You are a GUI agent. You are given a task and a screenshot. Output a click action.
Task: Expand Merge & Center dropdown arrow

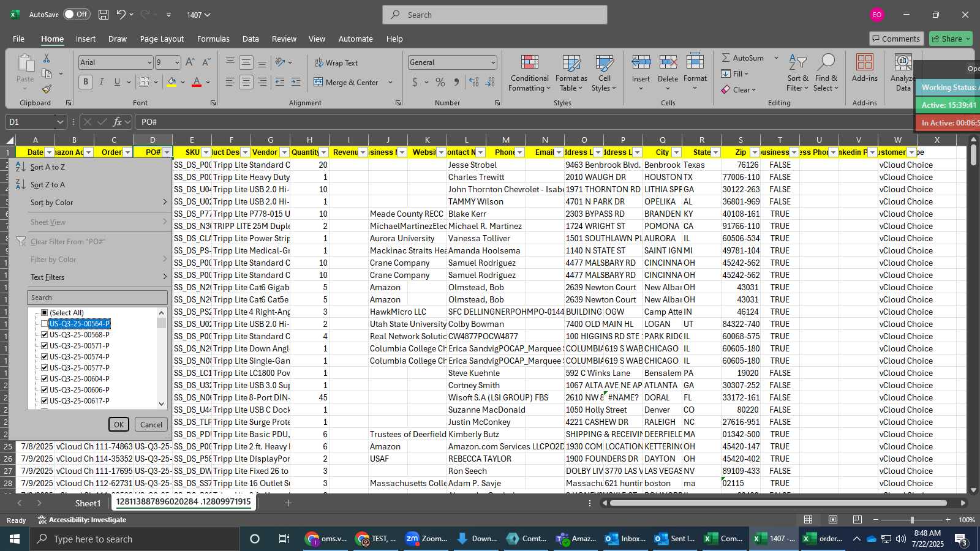coord(390,82)
